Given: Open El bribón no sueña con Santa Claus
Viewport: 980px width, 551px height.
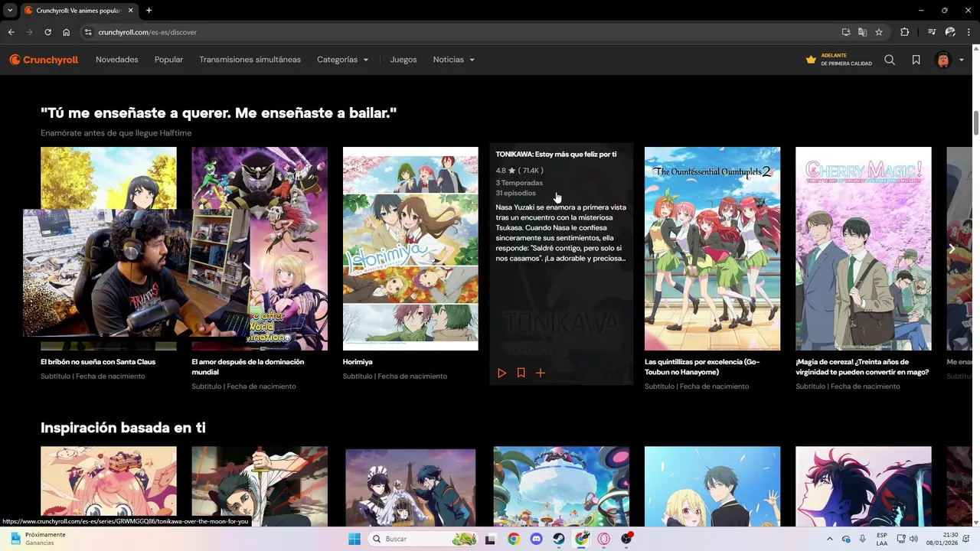Looking at the screenshot, I should (98, 362).
